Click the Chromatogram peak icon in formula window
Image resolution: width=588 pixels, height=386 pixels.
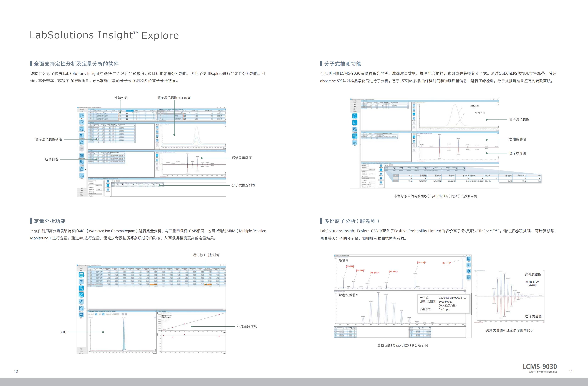coord(355,116)
